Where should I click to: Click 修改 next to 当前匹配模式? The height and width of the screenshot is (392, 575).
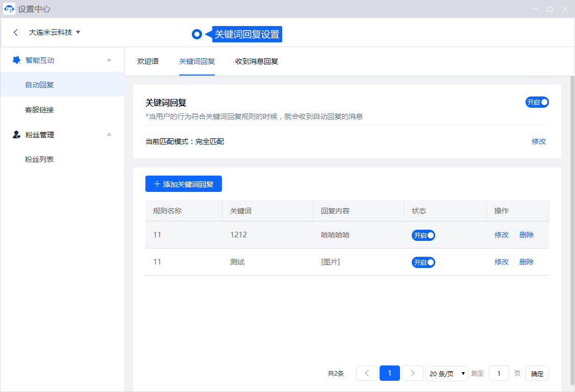(538, 141)
